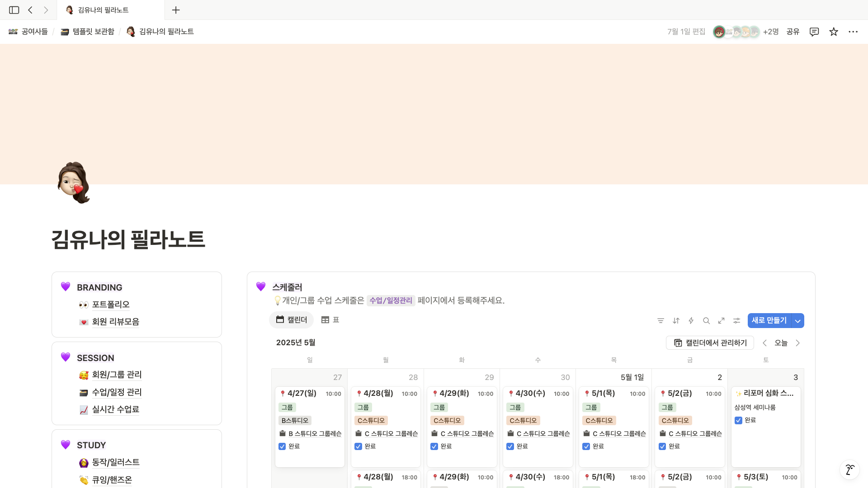Screen dimensions: 868x488
Task: Navigate to previous month via left chevron
Action: tap(765, 343)
